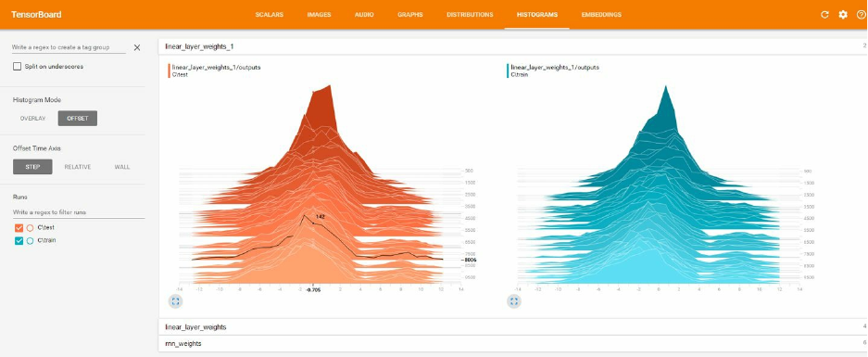868x357 pixels.
Task: Select only the C\test run radio circle
Action: coord(30,228)
